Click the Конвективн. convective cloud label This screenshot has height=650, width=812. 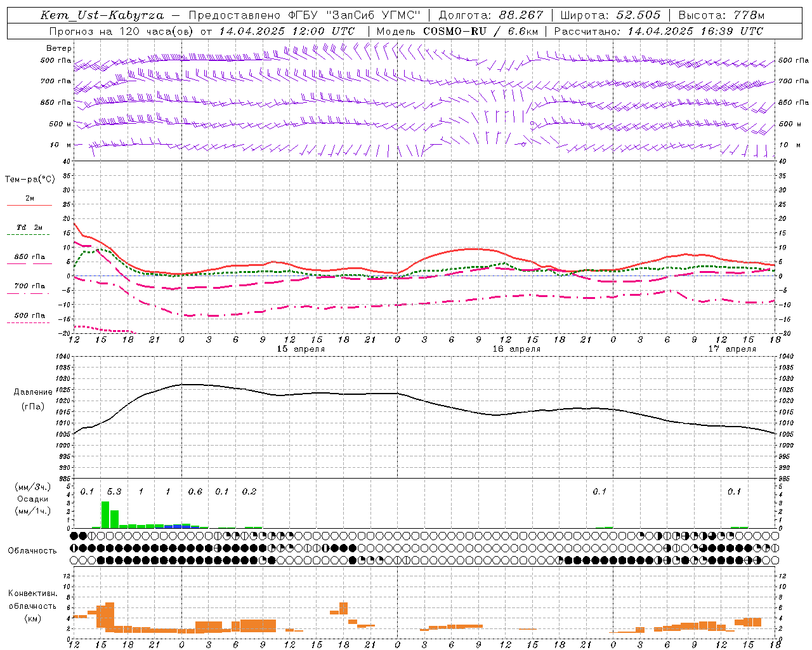32,594
